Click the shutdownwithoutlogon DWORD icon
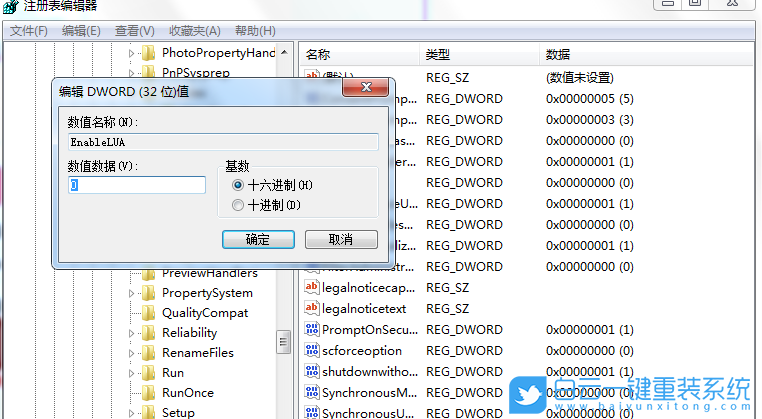 (x=312, y=371)
